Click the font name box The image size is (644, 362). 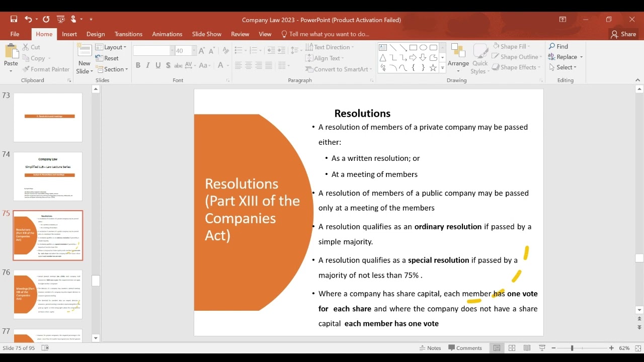(x=151, y=51)
